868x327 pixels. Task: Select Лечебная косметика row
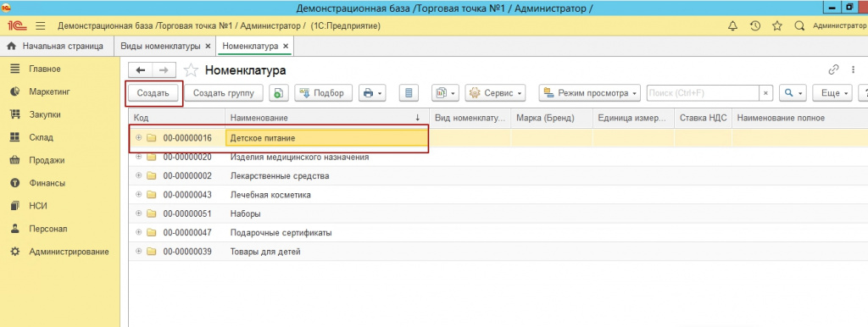click(x=498, y=195)
